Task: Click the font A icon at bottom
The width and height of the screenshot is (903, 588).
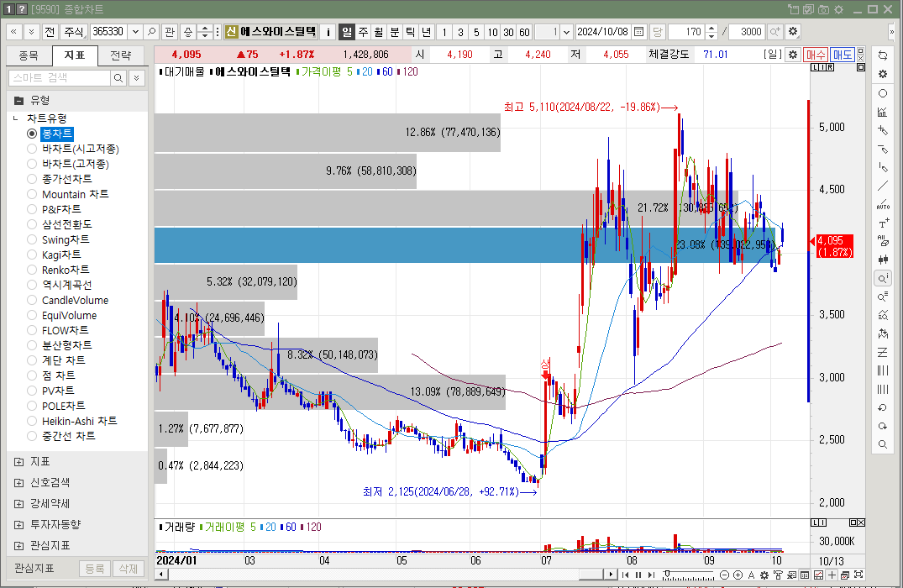Action: click(x=751, y=575)
